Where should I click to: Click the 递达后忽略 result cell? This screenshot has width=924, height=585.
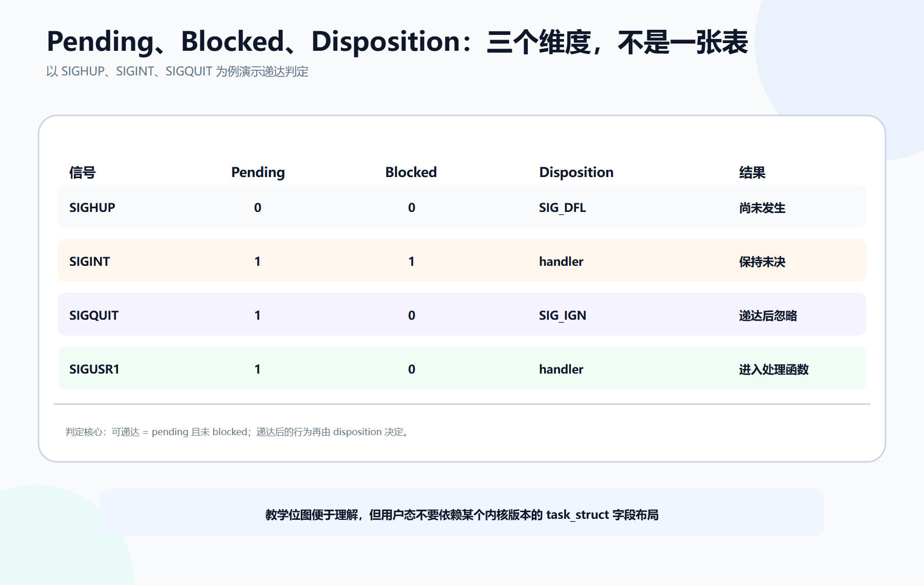(768, 316)
